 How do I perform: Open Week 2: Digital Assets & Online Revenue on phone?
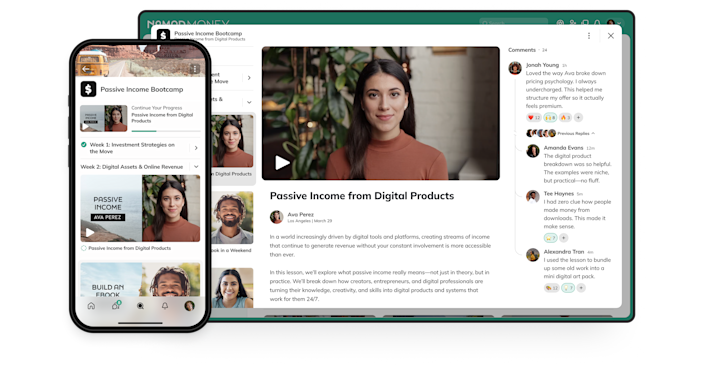click(x=132, y=167)
